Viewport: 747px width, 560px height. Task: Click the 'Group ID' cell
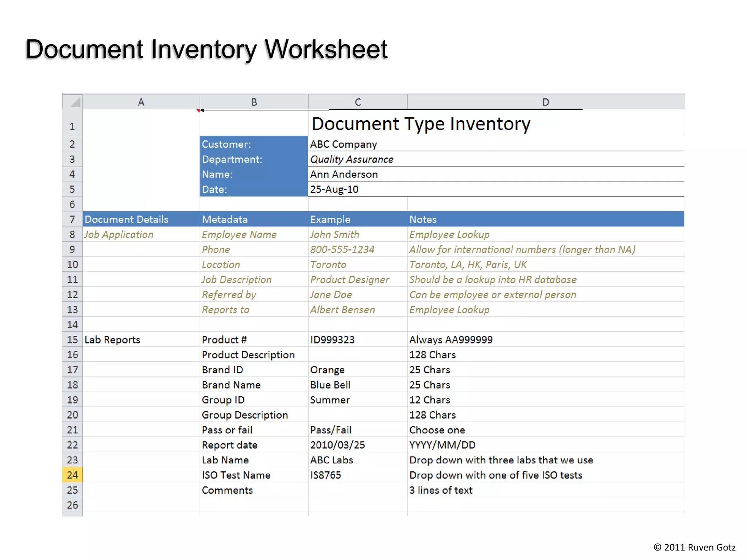(254, 400)
